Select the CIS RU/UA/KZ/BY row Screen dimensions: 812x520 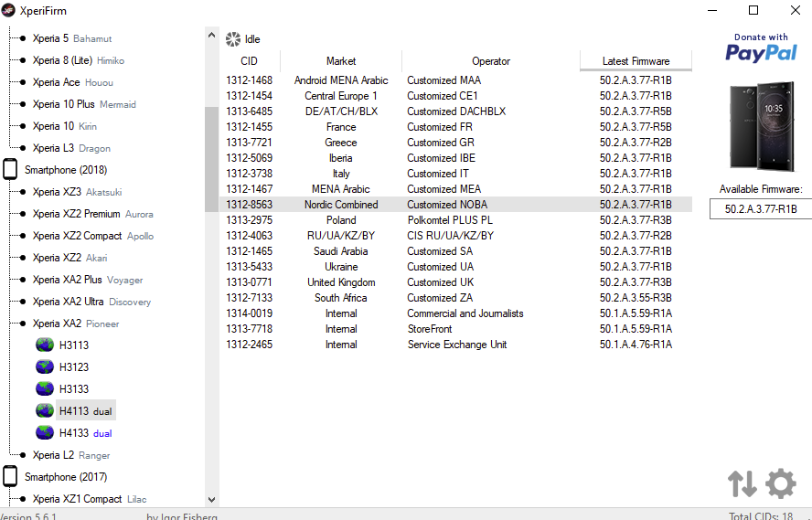coord(455,236)
